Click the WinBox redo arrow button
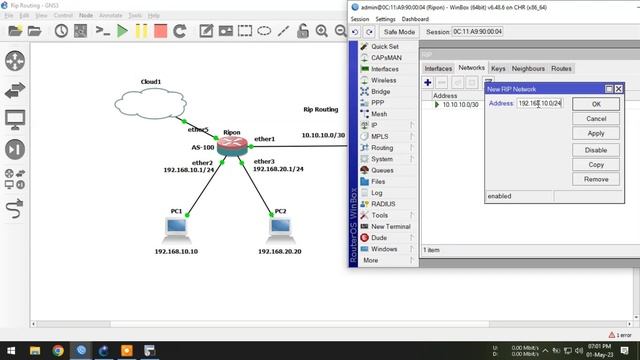The width and height of the screenshot is (640, 360). click(369, 32)
